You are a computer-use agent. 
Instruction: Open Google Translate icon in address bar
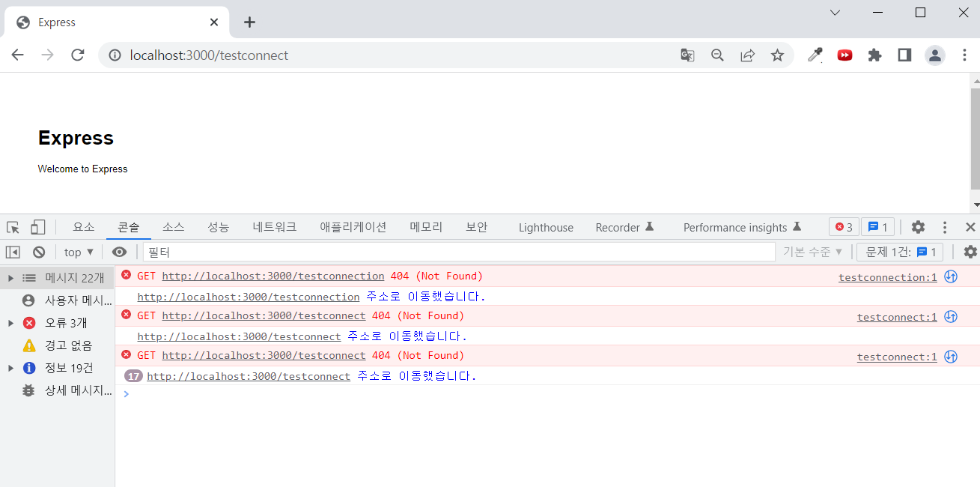point(687,55)
